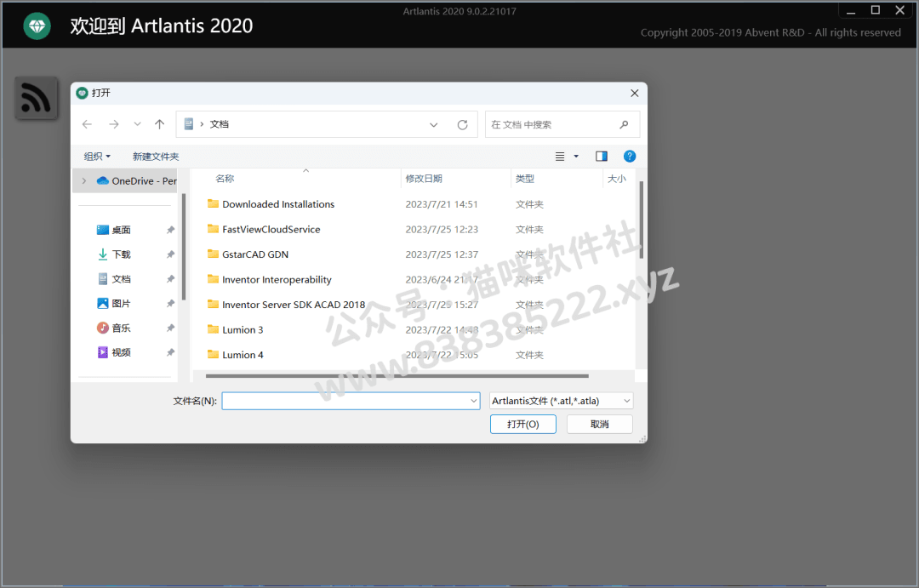Click the document icon in address bar
This screenshot has width=919, height=588.
tap(189, 123)
